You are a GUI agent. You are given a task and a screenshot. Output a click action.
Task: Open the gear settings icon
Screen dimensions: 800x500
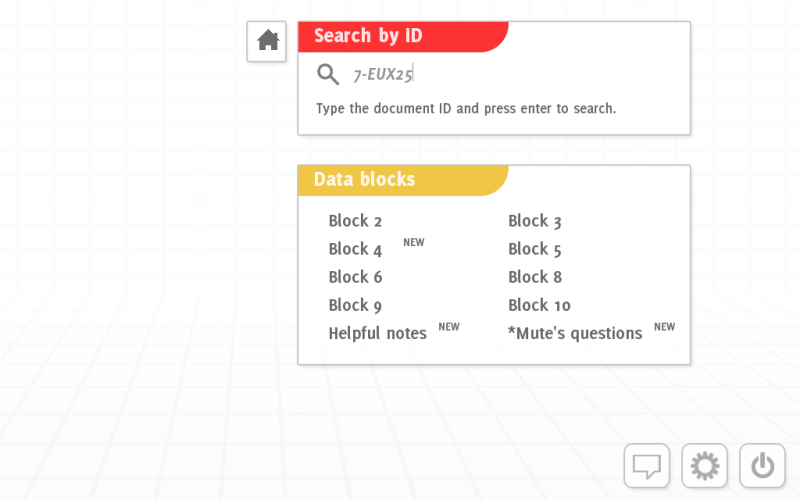coord(705,466)
